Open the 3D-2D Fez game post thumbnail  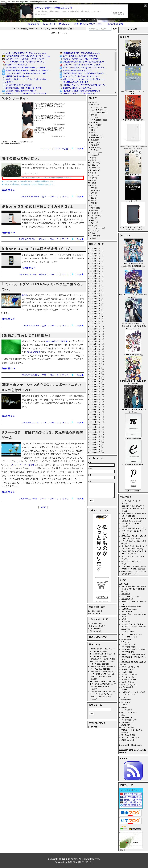click(x=11, y=449)
